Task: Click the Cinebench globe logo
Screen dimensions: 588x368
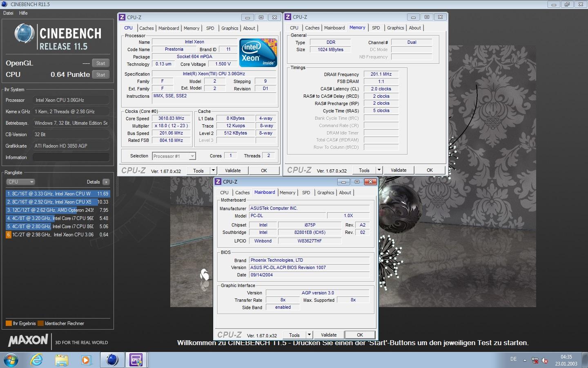Action: click(24, 34)
